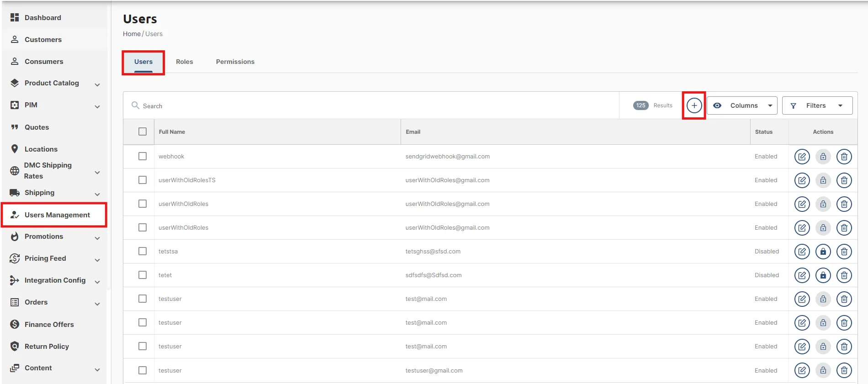The image size is (868, 384).
Task: Click the add new user plus icon
Action: [694, 105]
